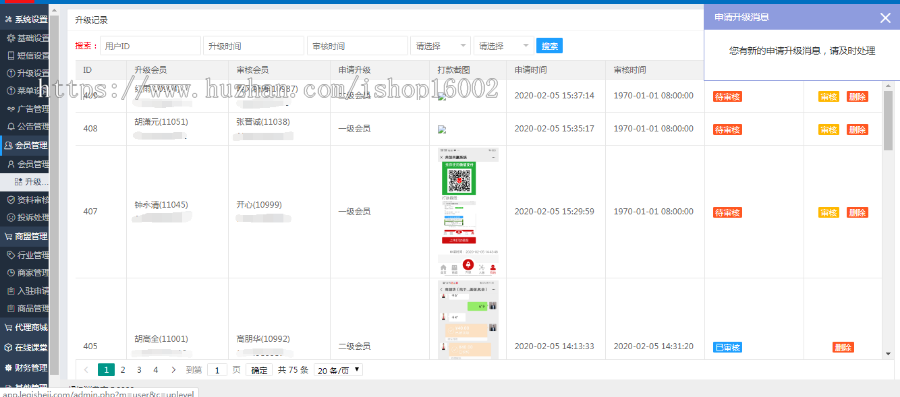
Task: Close the 申请升级消息 notification
Action: 885,18
